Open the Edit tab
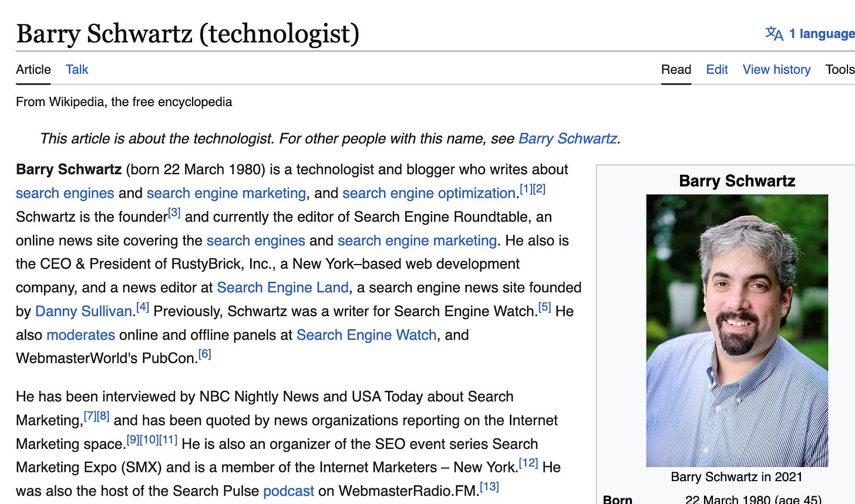This screenshot has width=855, height=504. coord(717,69)
